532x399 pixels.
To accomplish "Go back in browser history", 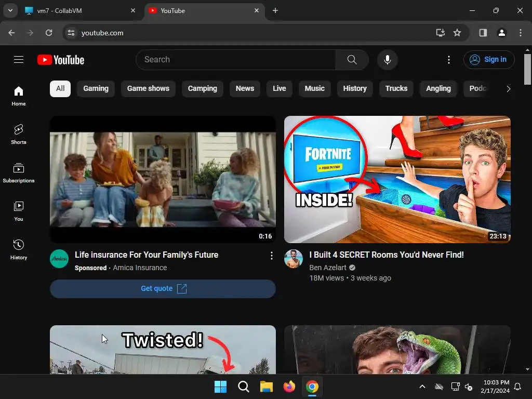I will tap(11, 33).
